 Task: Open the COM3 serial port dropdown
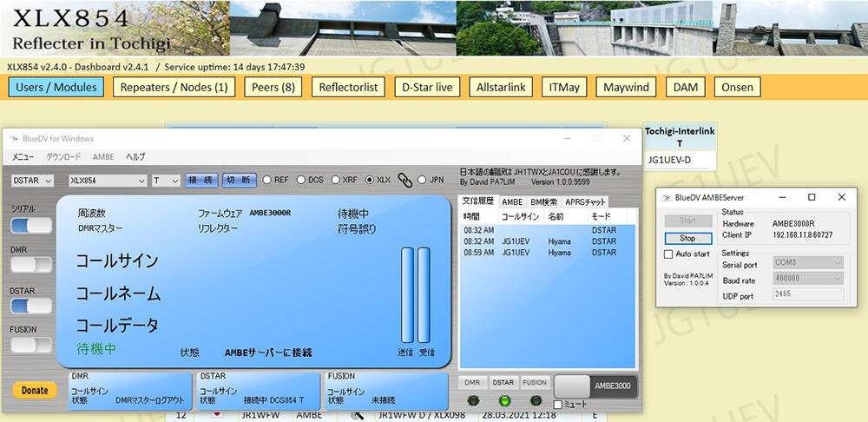(x=808, y=262)
